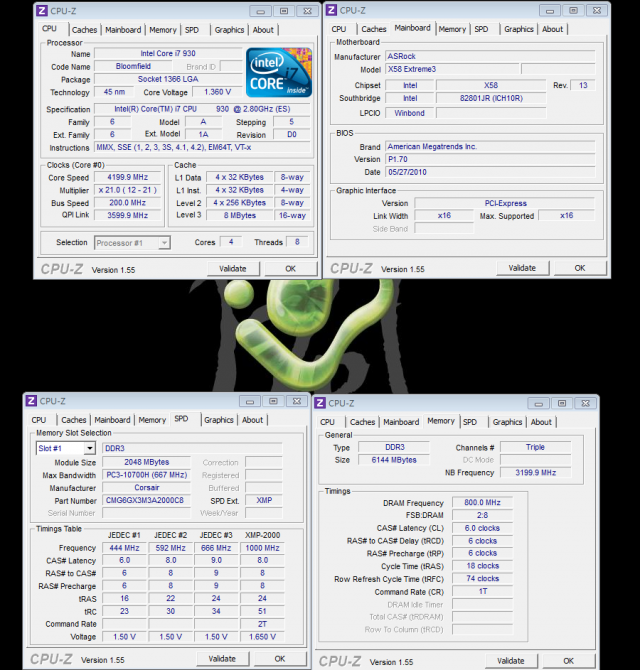The height and width of the screenshot is (671, 640).
Task: Open the Processor #1 selection dropdown
Action: point(164,243)
